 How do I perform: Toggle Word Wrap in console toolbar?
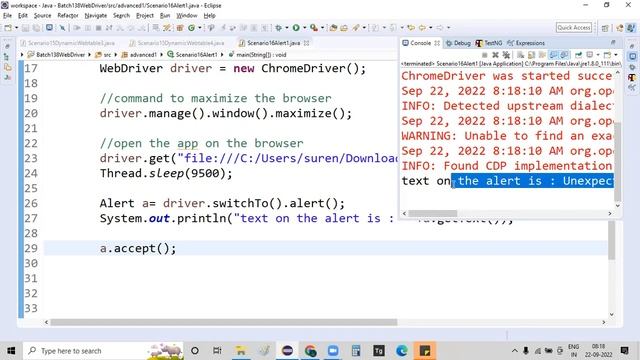pos(542,55)
